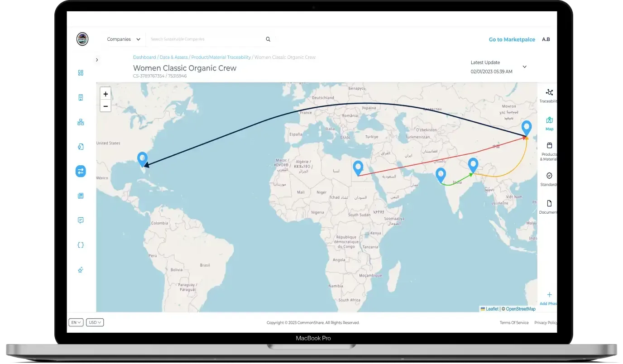The width and height of the screenshot is (623, 364).
Task: Click the map pin over the United States
Action: coord(143,159)
